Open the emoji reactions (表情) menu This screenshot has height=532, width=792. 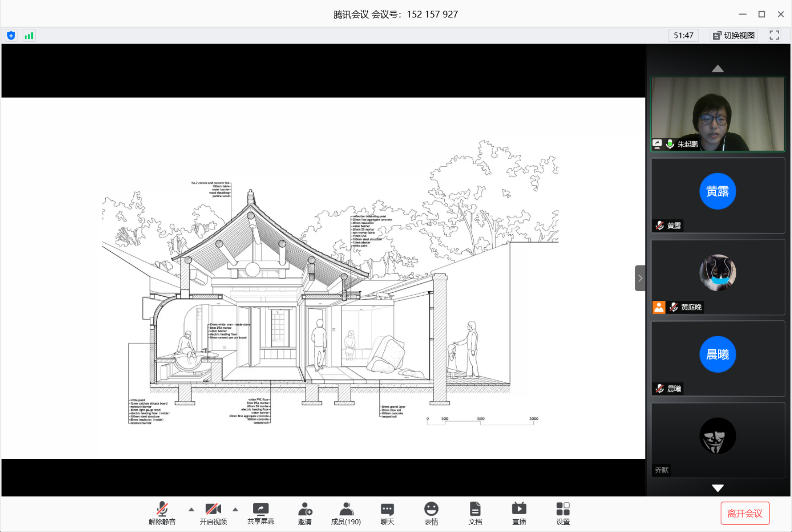pyautogui.click(x=431, y=510)
